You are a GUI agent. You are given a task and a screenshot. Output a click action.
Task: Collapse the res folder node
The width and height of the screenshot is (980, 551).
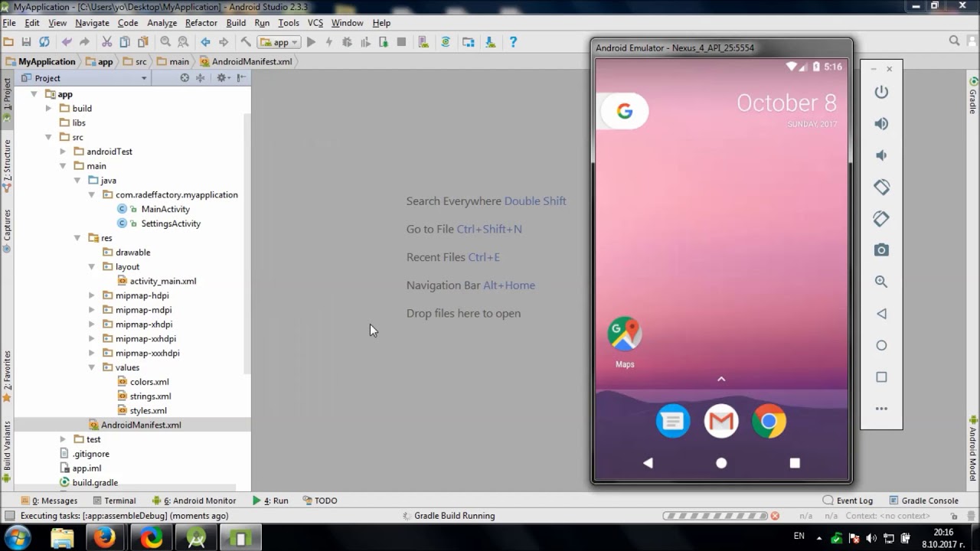click(77, 238)
